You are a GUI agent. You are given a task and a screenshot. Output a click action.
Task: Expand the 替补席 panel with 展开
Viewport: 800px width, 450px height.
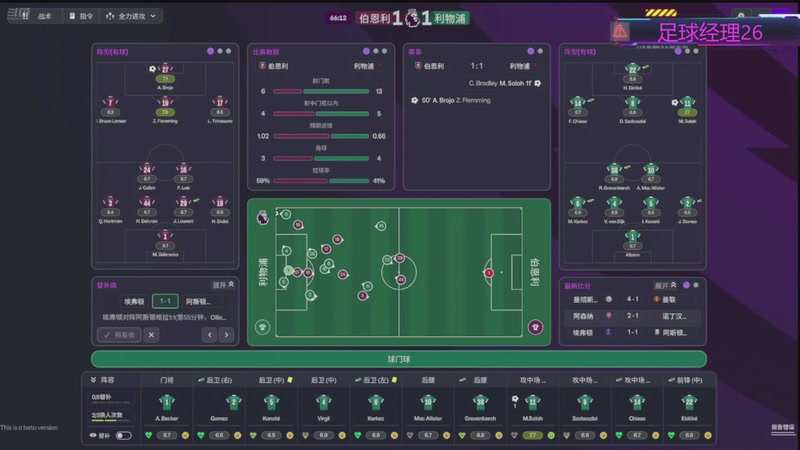[223, 285]
